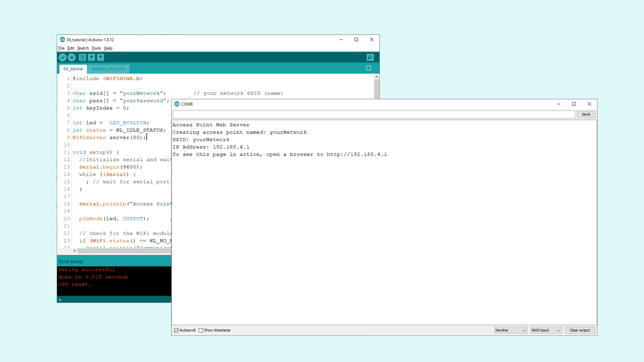This screenshot has height=362, width=644.
Task: Open the Serial Monitor icon
Action: [x=369, y=57]
